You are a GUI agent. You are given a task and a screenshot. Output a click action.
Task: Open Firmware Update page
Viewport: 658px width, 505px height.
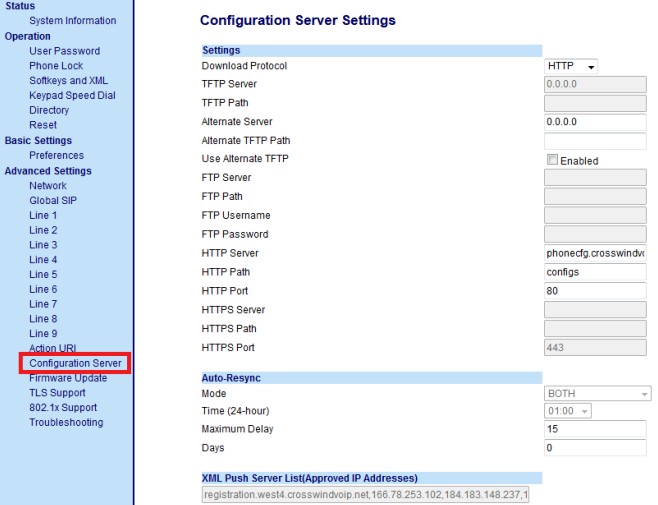(68, 378)
